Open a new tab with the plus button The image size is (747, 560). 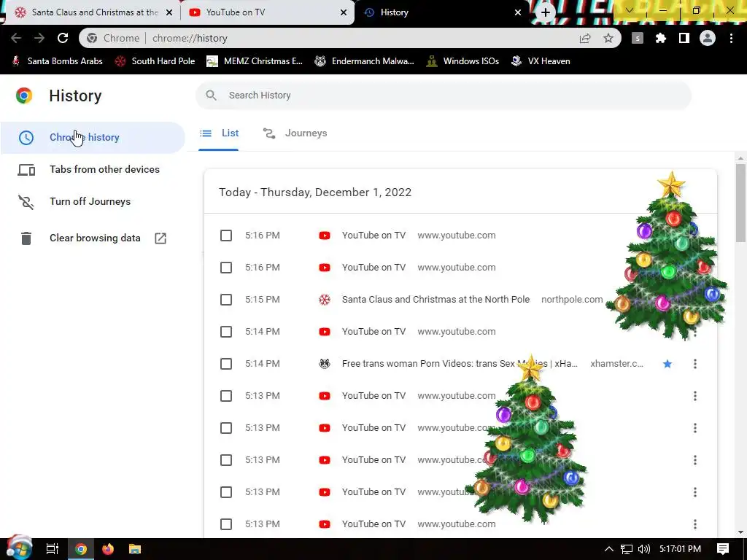546,12
